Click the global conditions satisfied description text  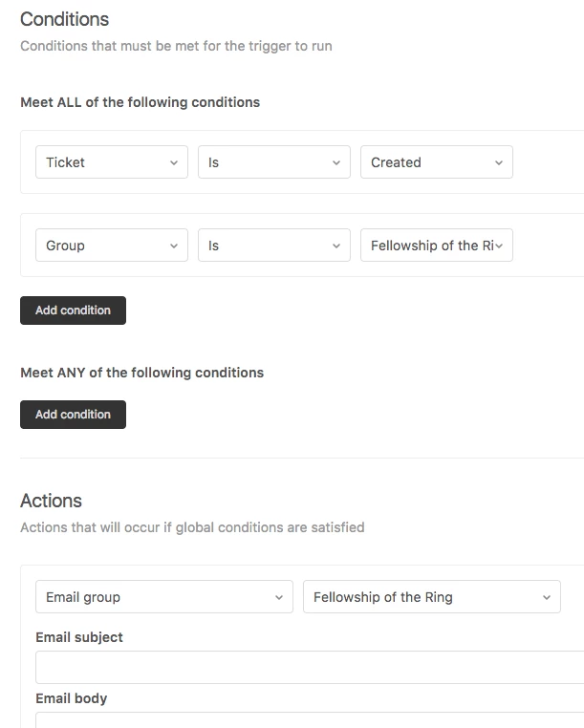pyautogui.click(x=192, y=527)
